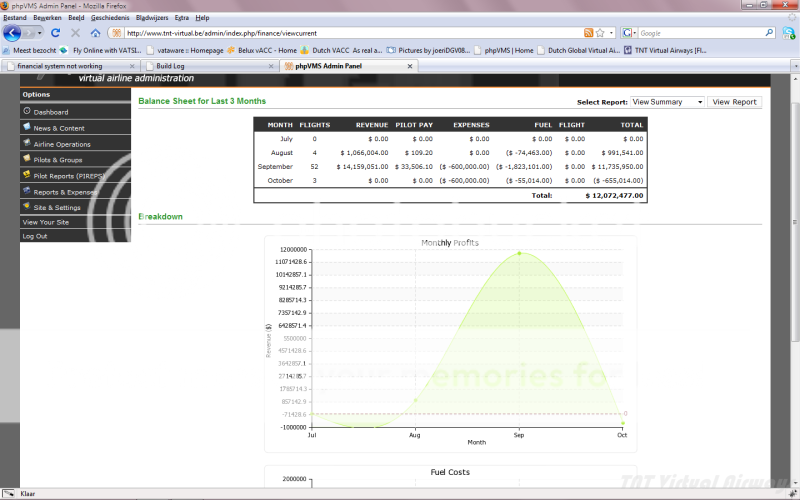Screen dimensions: 800x500
Task: Open the Select Report dropdown
Action: pyautogui.click(x=667, y=102)
